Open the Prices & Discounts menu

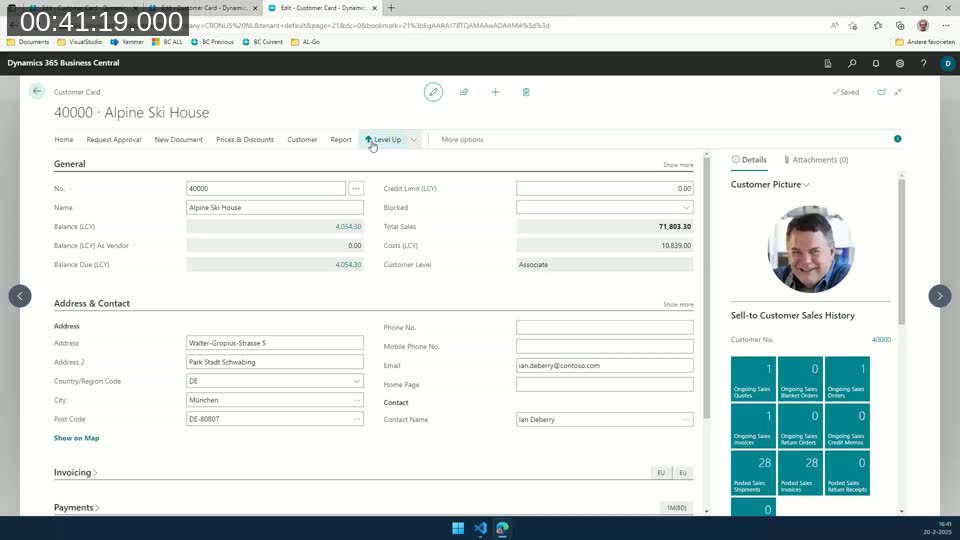(x=245, y=140)
